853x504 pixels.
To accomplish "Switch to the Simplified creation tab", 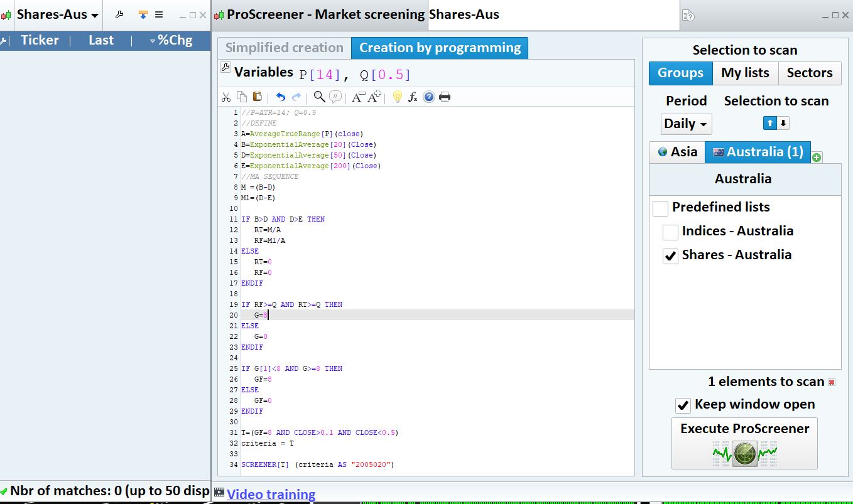I will click(285, 48).
